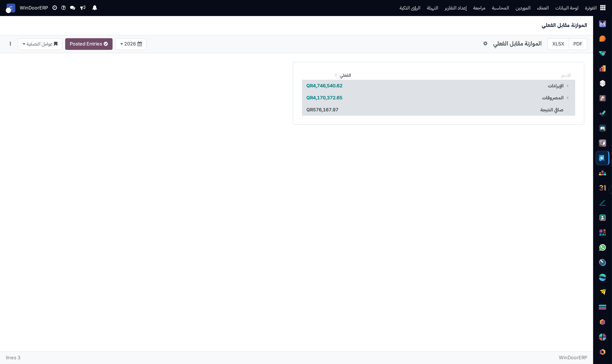
Task: Open the Contacts person card app icon
Action: 602,218
